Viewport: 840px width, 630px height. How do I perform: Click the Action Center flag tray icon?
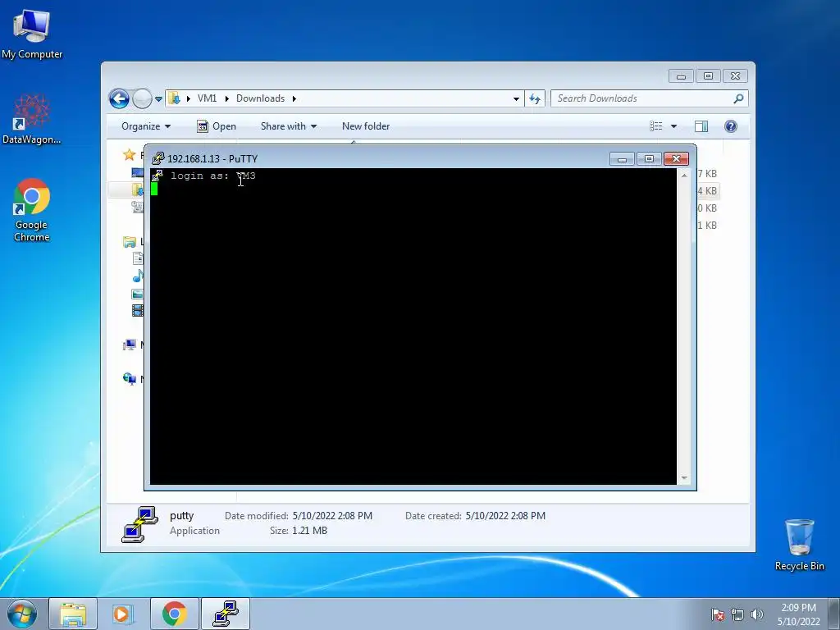click(x=718, y=614)
